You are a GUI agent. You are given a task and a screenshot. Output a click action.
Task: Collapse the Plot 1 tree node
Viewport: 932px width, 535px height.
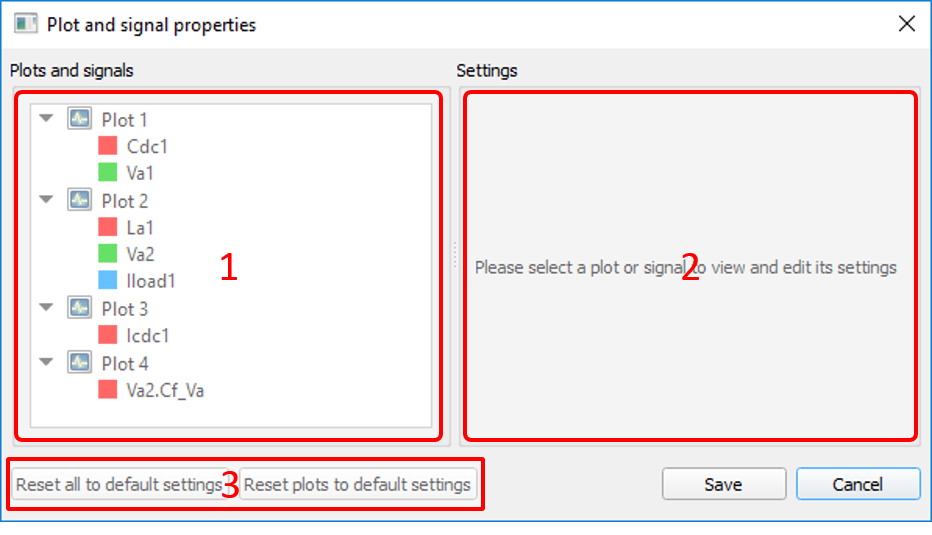46,119
